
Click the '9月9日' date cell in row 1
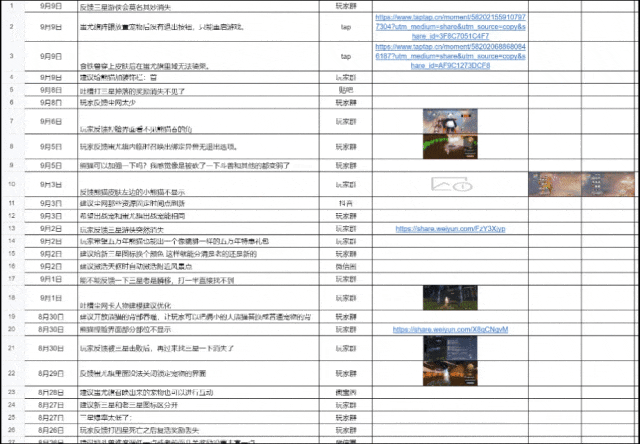(x=51, y=7)
